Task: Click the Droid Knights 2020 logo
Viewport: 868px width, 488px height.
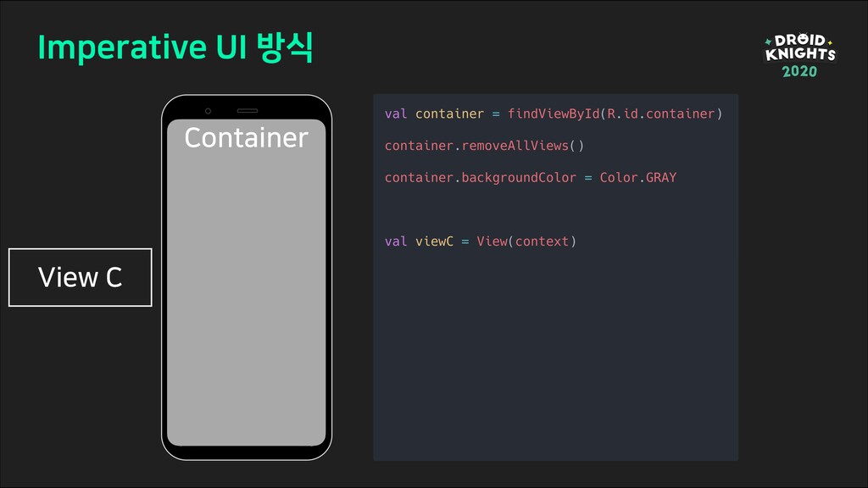Action: pyautogui.click(x=800, y=55)
